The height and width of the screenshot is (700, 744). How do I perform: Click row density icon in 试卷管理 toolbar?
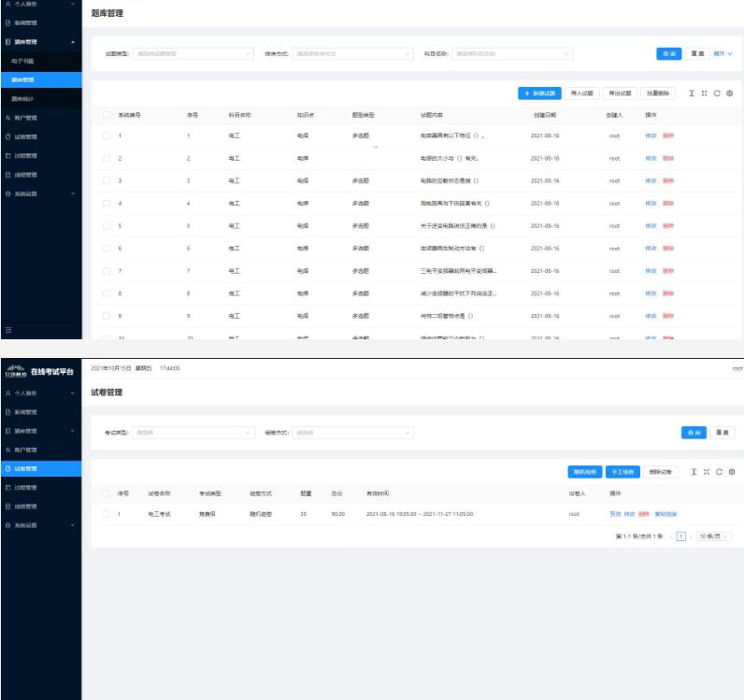click(693, 472)
